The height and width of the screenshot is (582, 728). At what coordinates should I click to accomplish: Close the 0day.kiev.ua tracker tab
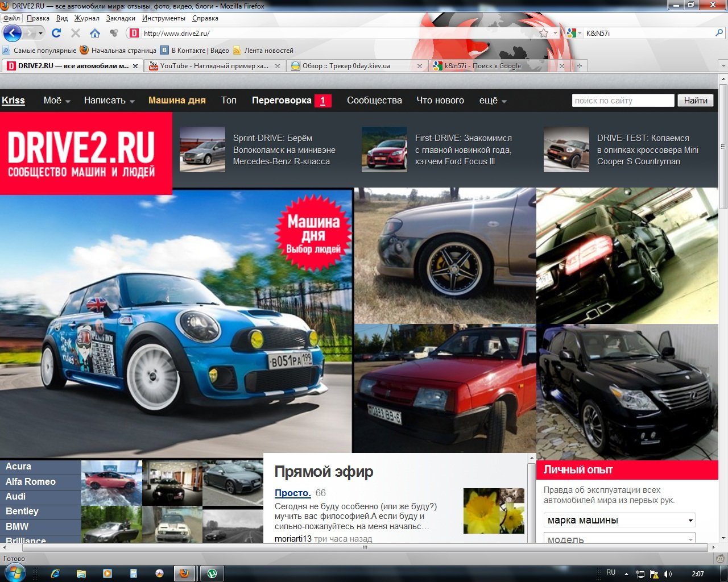click(x=420, y=66)
